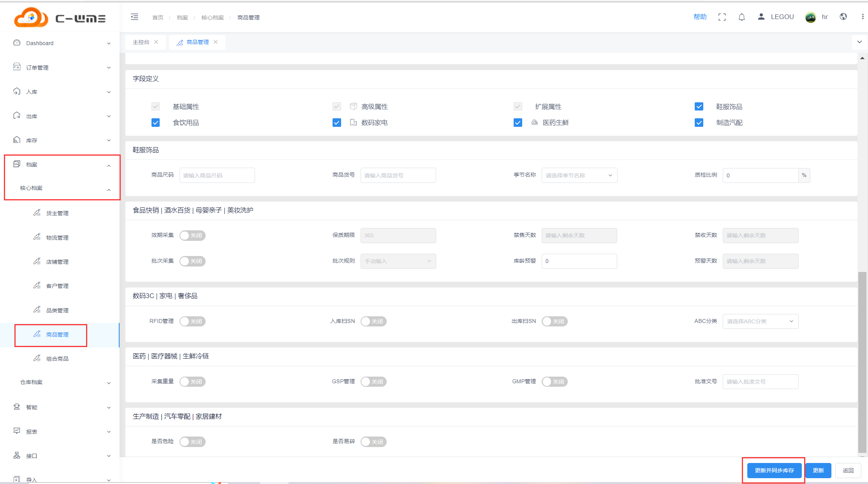
Task: Collapse sidebar with hamburger menu icon
Action: 134,17
